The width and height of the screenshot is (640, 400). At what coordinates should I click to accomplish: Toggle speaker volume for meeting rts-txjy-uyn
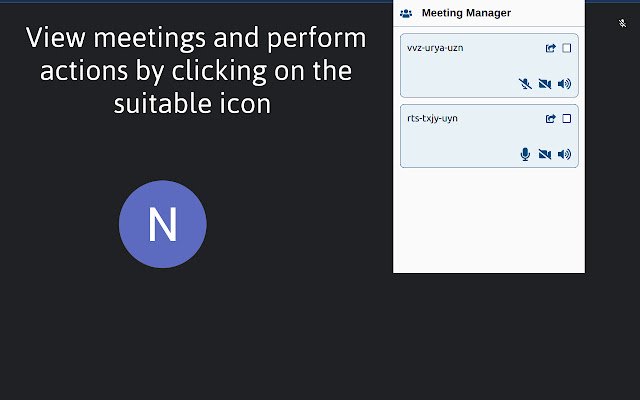[564, 154]
